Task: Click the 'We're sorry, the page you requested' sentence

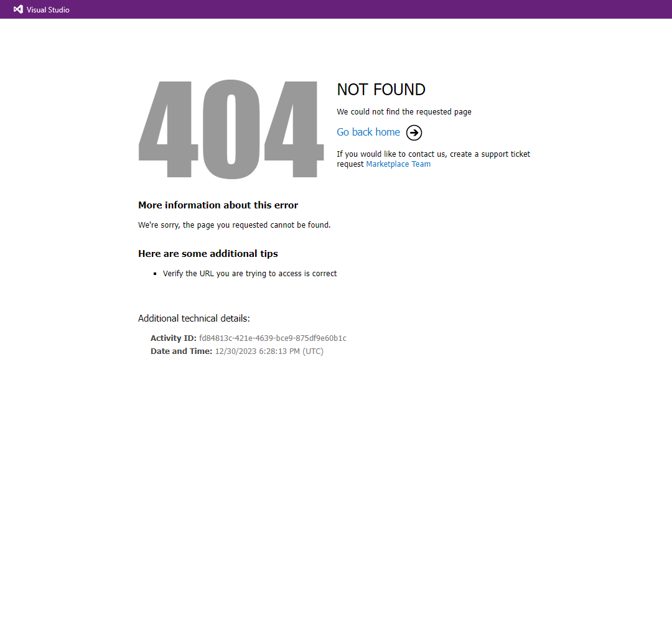Action: [235, 225]
